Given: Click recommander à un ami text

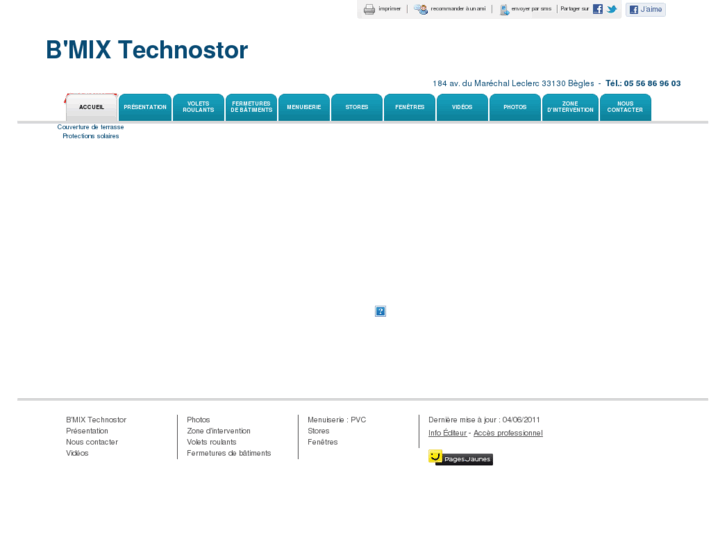Looking at the screenshot, I should click(458, 9).
